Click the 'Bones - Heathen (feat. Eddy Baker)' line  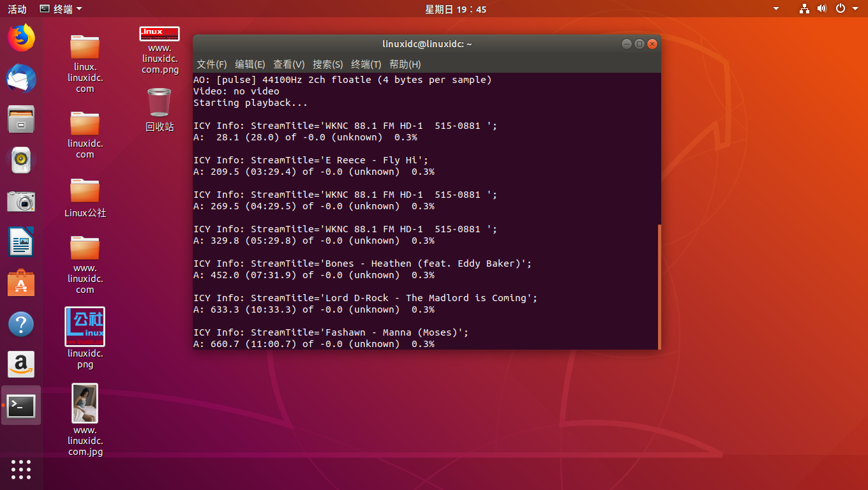pos(363,264)
